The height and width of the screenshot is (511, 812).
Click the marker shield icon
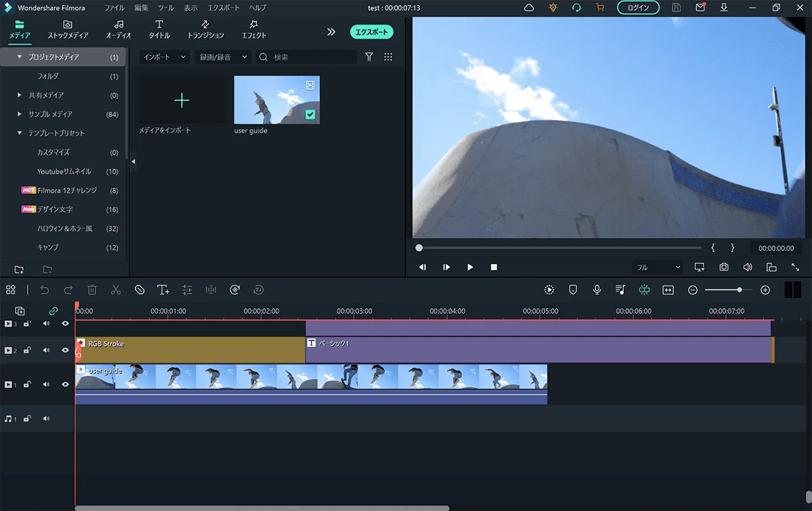click(x=573, y=290)
